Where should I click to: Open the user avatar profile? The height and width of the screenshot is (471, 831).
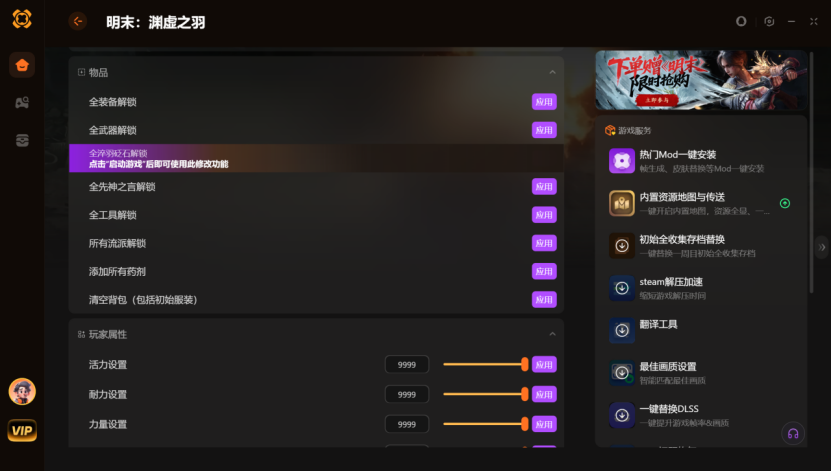(22, 392)
